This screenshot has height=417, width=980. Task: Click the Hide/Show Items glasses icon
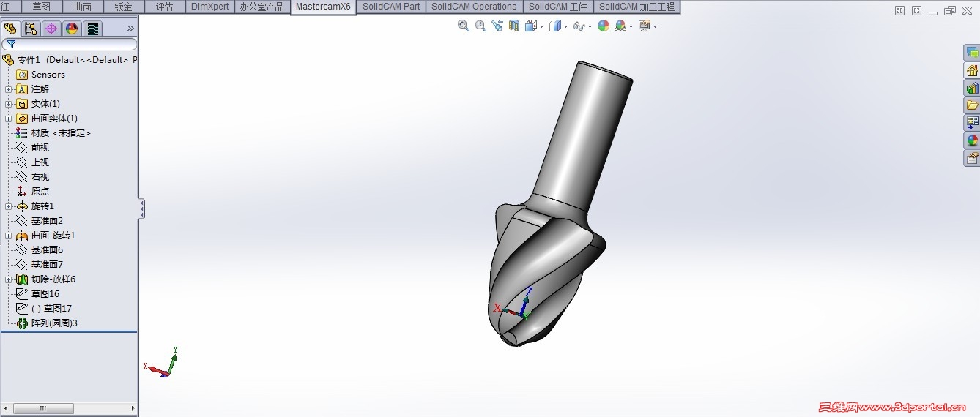click(579, 26)
